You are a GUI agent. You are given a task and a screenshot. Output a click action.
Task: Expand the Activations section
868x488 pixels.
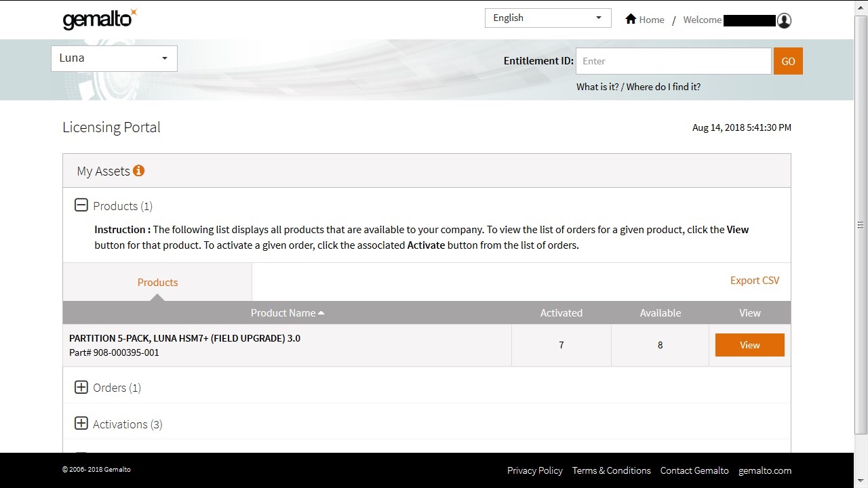[81, 424]
